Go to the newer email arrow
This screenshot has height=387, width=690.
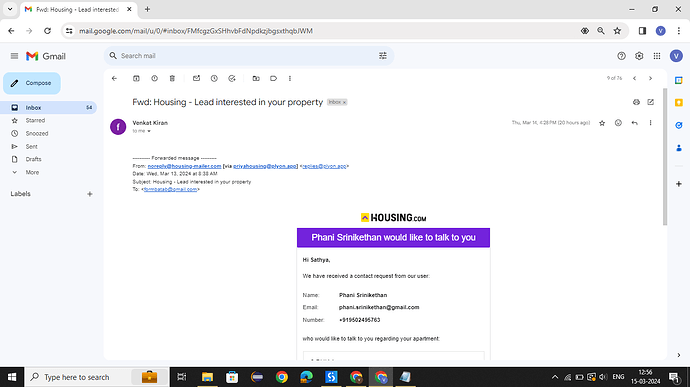point(635,78)
